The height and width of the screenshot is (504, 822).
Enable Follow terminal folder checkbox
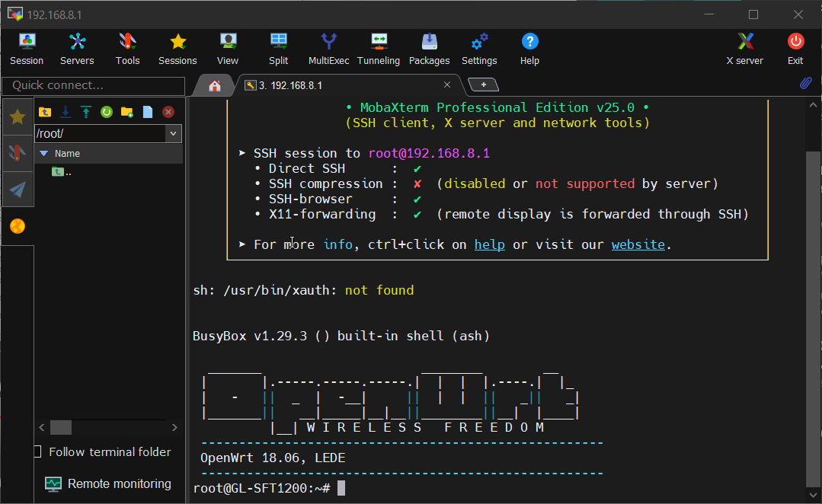pyautogui.click(x=38, y=451)
